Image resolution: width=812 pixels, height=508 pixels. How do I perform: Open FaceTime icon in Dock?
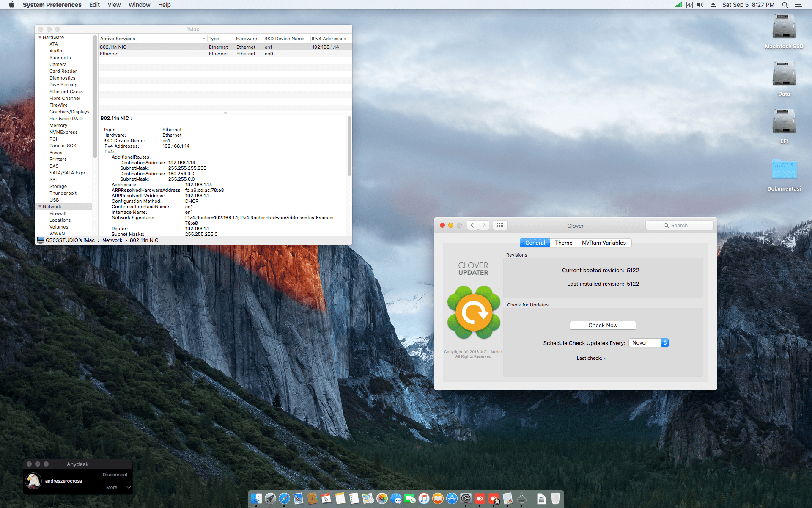(x=410, y=499)
